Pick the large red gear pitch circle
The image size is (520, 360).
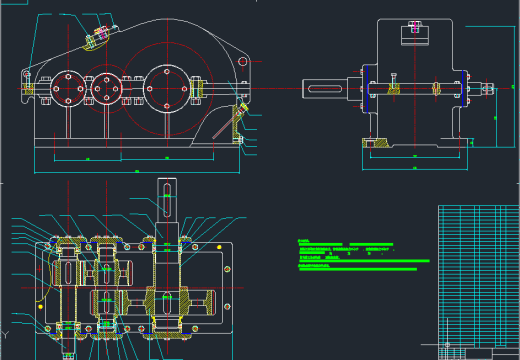[x=167, y=89]
